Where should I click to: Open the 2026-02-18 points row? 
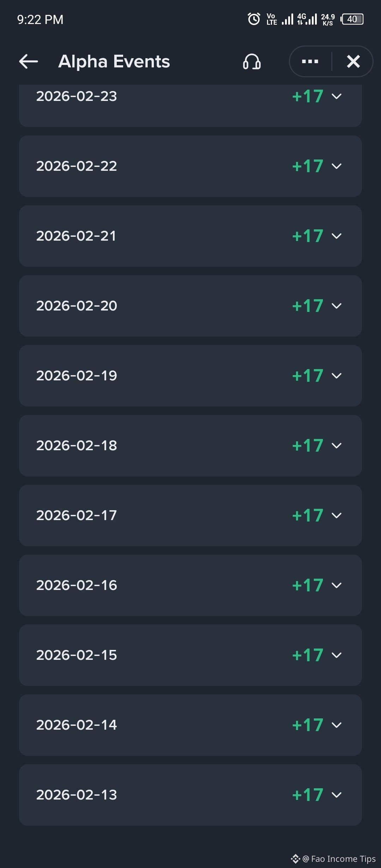coord(190,446)
